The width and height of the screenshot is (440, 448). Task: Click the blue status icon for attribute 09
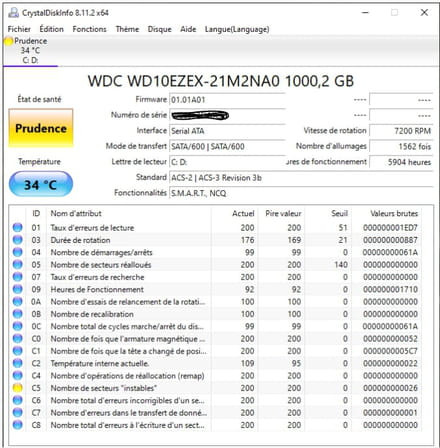[17, 289]
